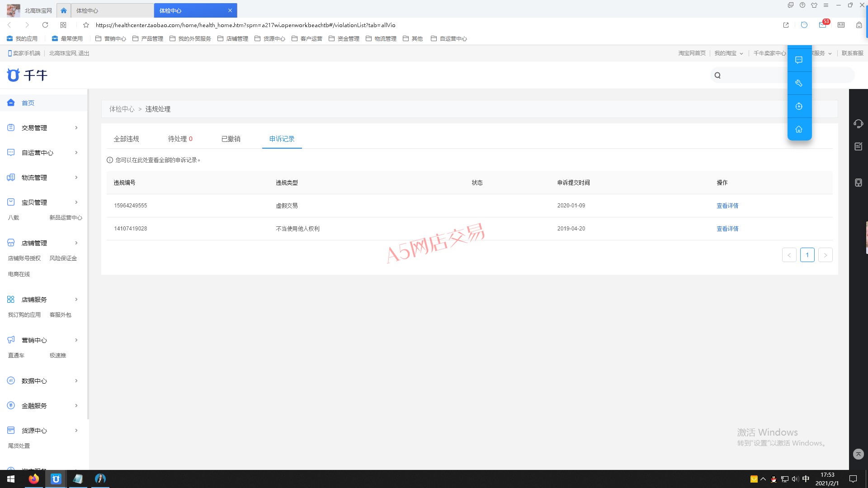This screenshot has width=868, height=488.
Task: Expand 营销中心 sidebar section
Action: point(43,340)
